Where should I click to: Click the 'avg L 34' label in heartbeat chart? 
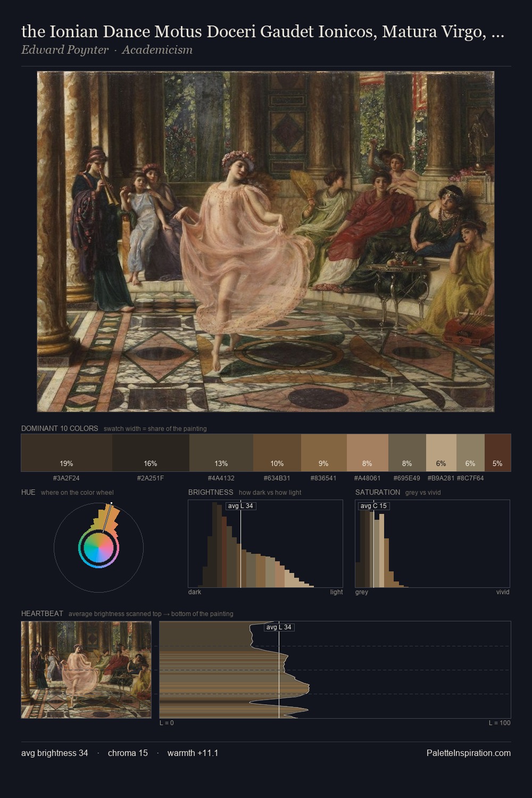(279, 627)
